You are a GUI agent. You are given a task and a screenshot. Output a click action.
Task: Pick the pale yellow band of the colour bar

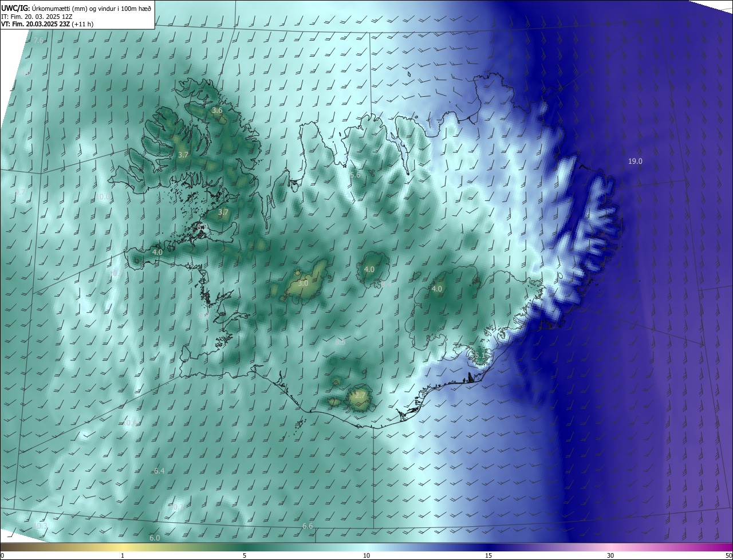point(123,547)
